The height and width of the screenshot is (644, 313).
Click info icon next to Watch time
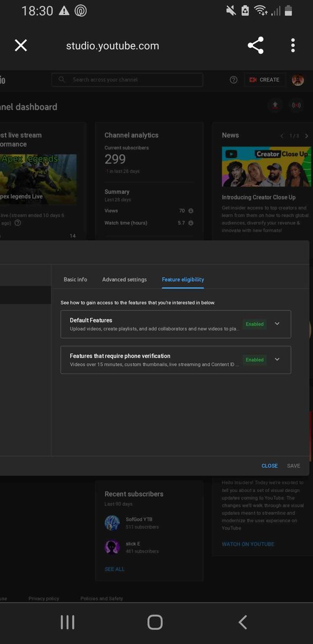coord(191,223)
